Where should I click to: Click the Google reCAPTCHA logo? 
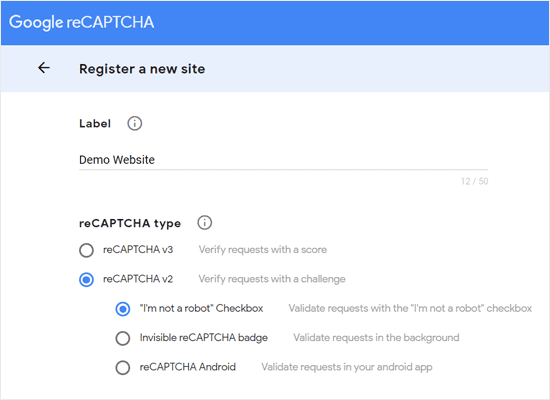click(81, 22)
